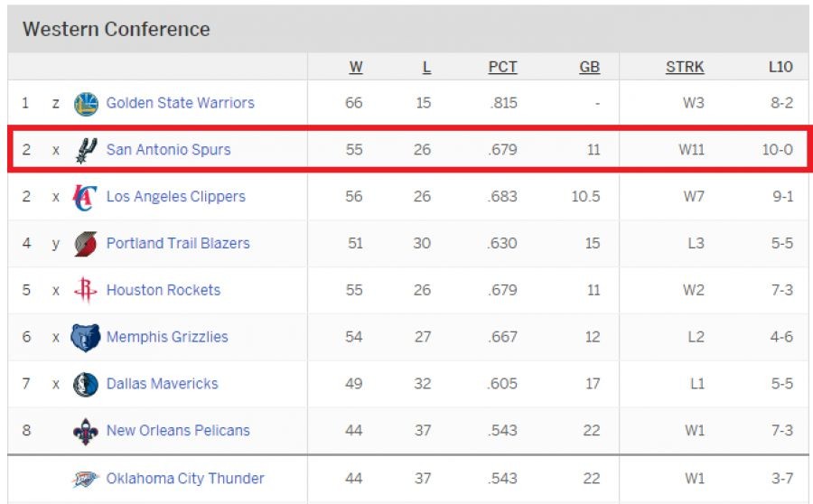
Task: Open the Golden State Warriors team link
Action: coord(181,103)
